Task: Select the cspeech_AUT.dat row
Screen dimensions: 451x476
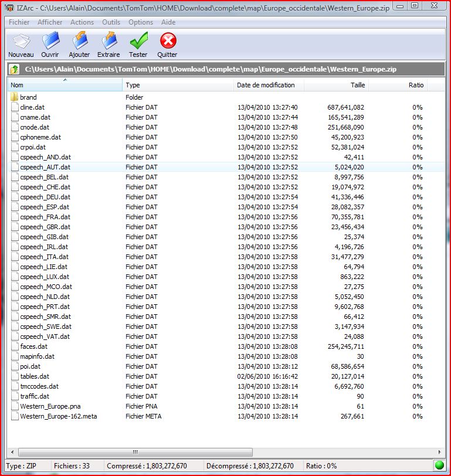Action: pos(226,167)
